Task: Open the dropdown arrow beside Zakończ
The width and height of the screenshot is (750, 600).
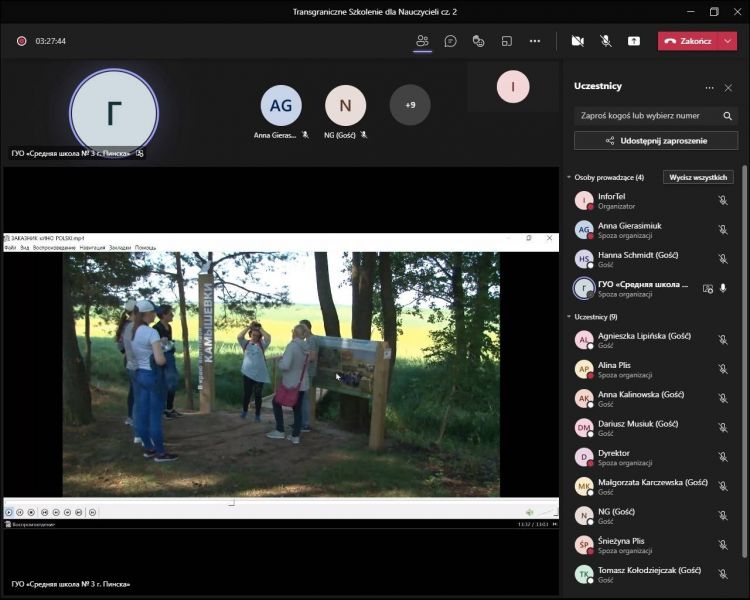Action: click(x=728, y=41)
